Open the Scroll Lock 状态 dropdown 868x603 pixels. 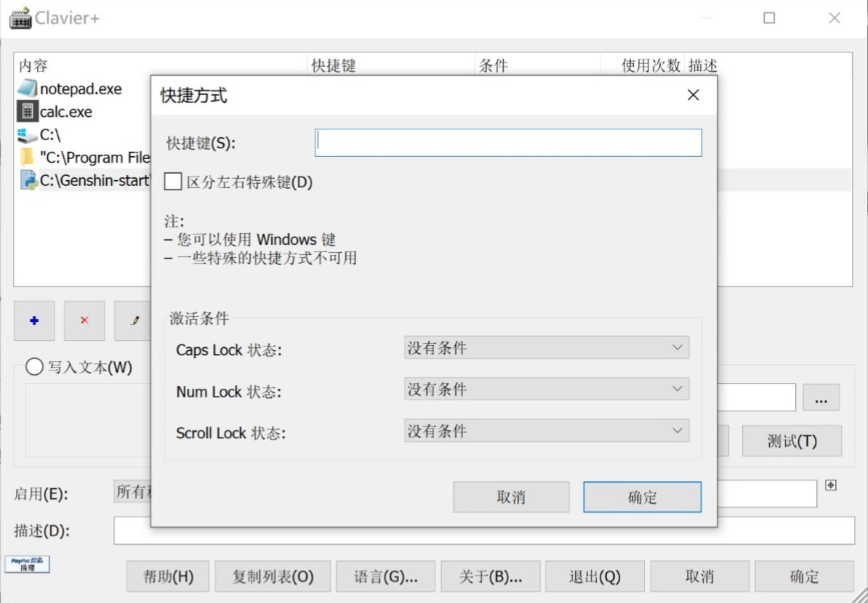click(547, 430)
